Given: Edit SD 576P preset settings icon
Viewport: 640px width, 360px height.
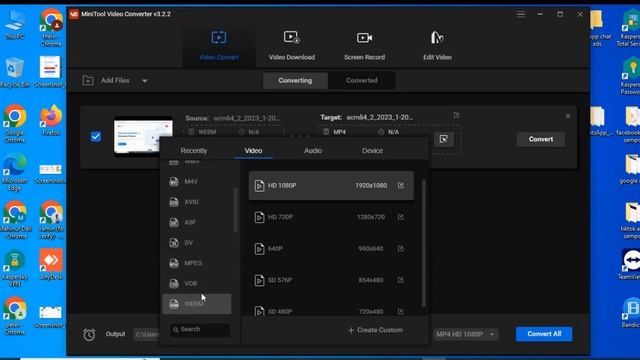Looking at the screenshot, I should 401,280.
